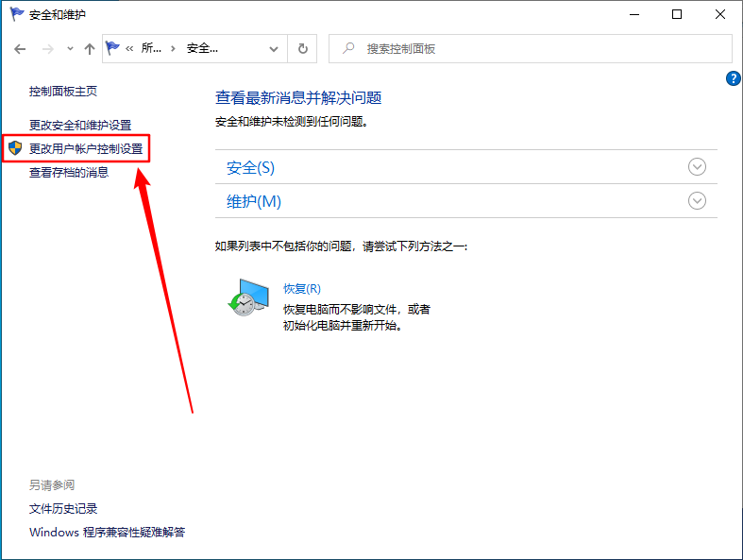Maximize the 安全和维护 window
This screenshot has width=743, height=560.
[x=677, y=15]
